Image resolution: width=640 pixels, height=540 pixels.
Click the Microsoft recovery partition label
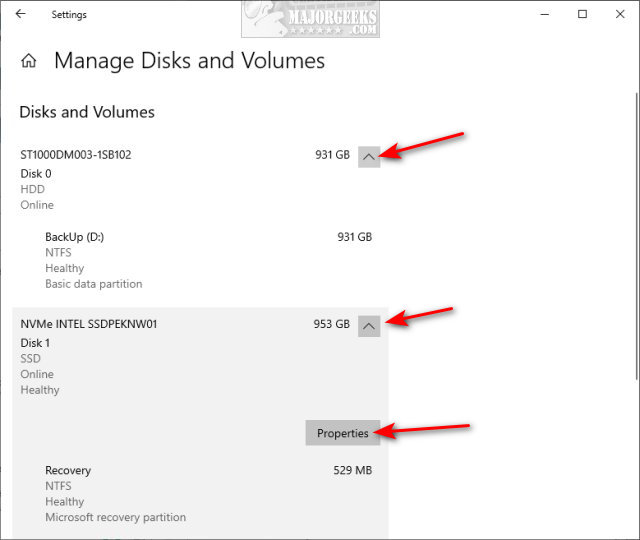115,518
